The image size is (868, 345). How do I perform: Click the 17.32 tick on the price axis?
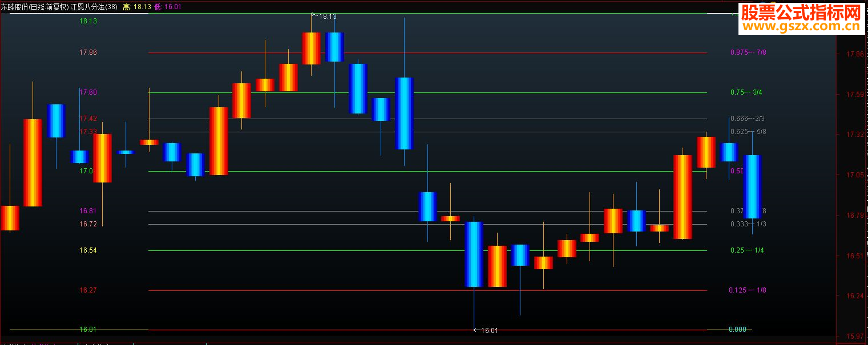click(855, 135)
